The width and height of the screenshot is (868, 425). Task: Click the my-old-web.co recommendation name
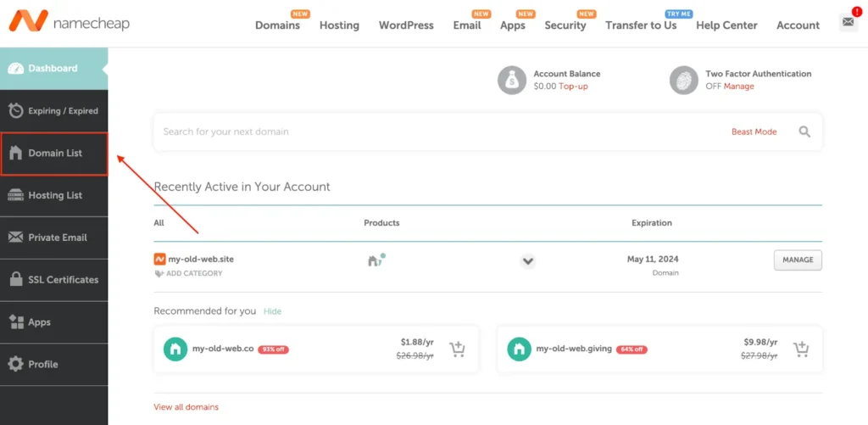point(223,349)
